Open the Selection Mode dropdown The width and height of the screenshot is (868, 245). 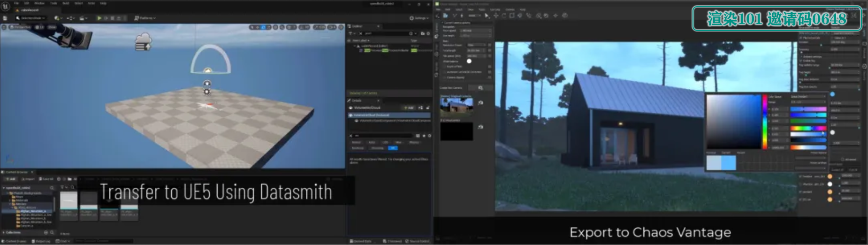pyautogui.click(x=31, y=18)
